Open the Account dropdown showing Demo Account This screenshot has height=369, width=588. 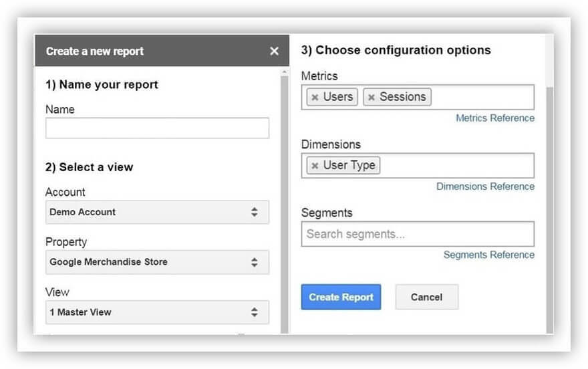point(157,213)
